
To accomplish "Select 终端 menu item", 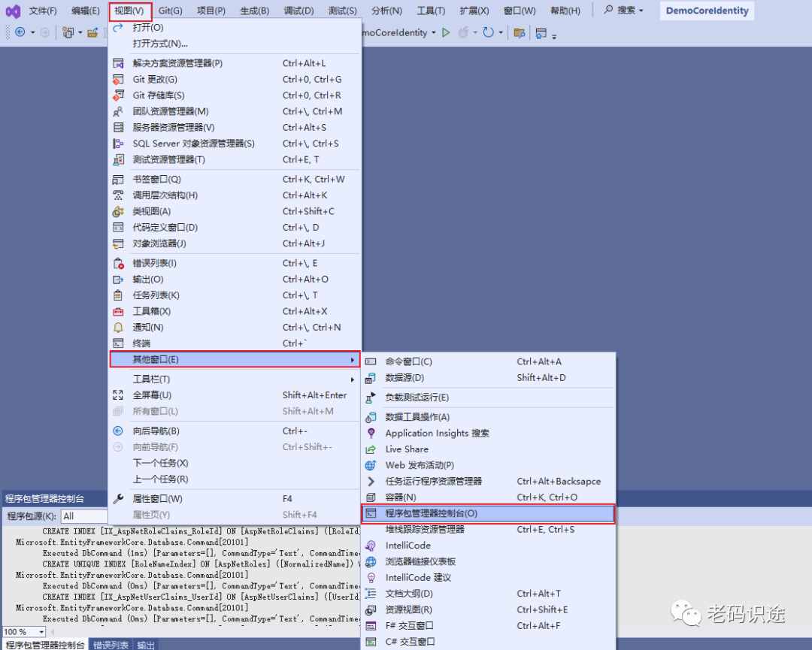I will [x=235, y=343].
